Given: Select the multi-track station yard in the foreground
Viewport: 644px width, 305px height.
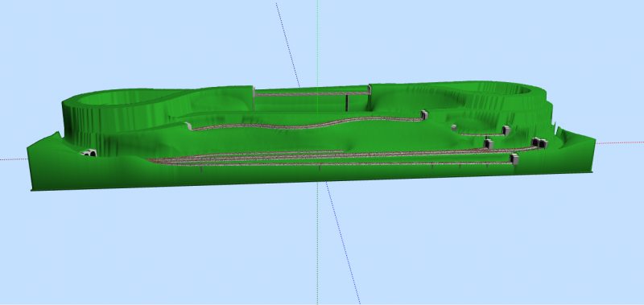Looking at the screenshot, I should tap(328, 158).
